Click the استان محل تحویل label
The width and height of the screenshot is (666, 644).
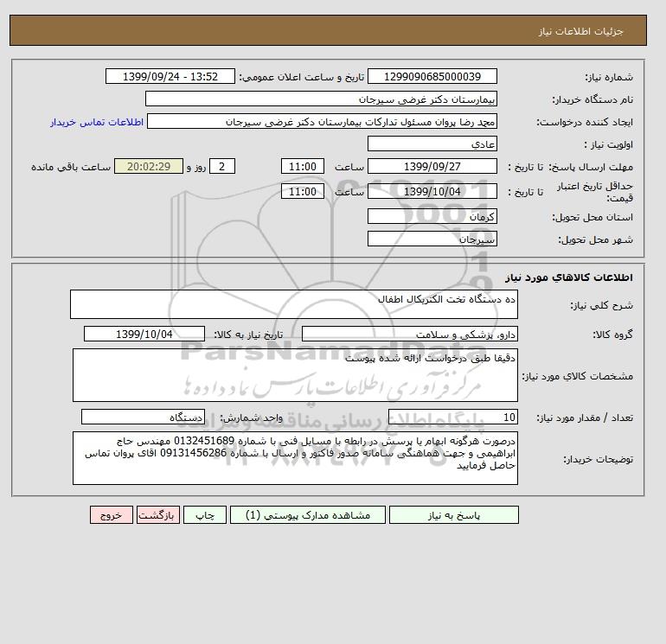point(593,217)
